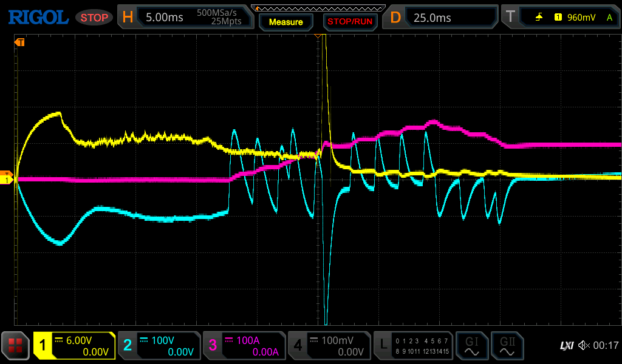Toggle channel 1 with 6.00V scale

(x=74, y=346)
